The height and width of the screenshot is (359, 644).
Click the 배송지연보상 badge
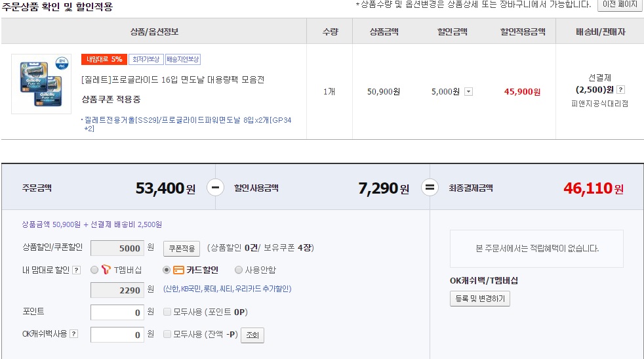[x=182, y=59]
